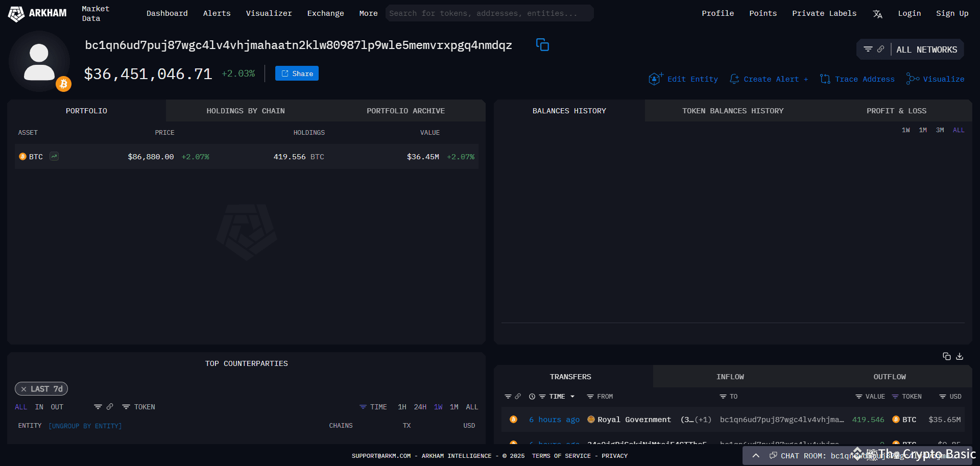The height and width of the screenshot is (466, 980).
Task: Click the Login link
Action: coord(910,13)
